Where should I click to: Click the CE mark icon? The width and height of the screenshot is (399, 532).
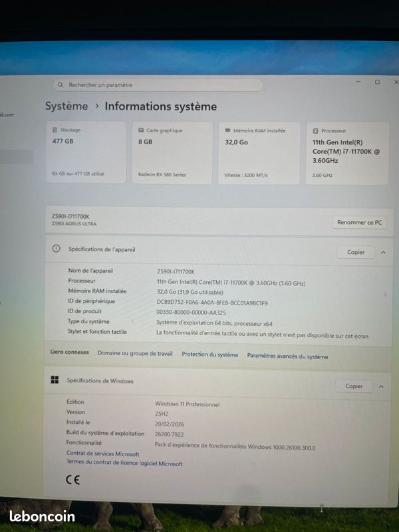tap(72, 479)
